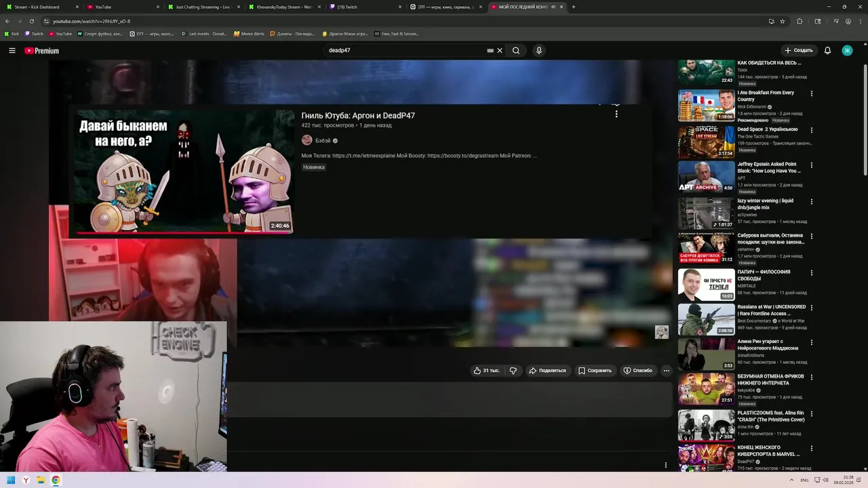Open the YouTube hamburger guide menu
This screenshot has width=868, height=488.
point(12,50)
